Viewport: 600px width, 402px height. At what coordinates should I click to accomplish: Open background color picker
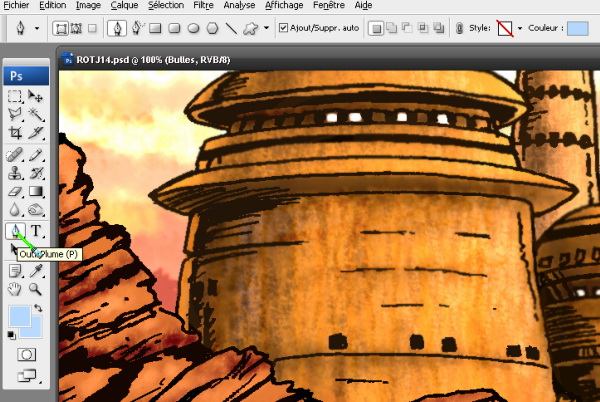(x=37, y=331)
